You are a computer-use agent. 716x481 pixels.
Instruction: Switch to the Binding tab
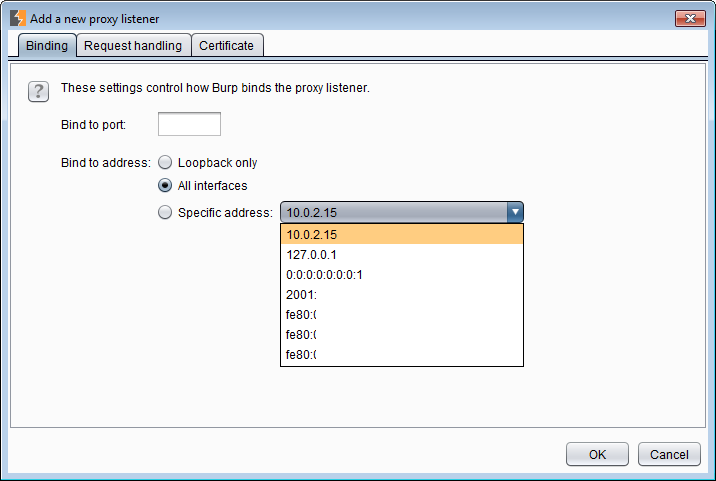(x=47, y=46)
